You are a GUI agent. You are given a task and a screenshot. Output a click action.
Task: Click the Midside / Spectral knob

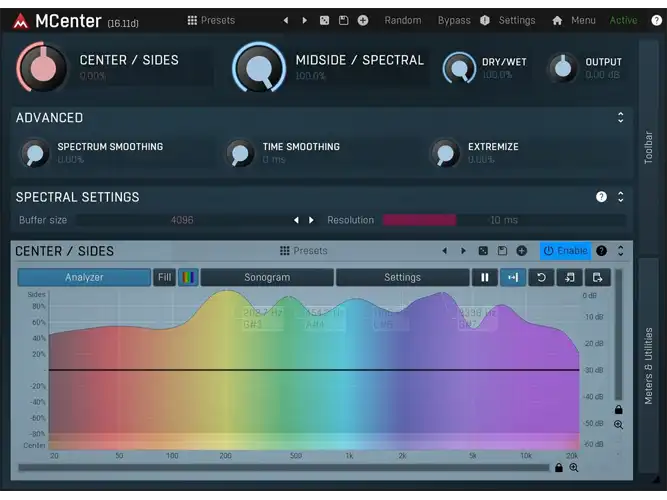click(x=259, y=68)
